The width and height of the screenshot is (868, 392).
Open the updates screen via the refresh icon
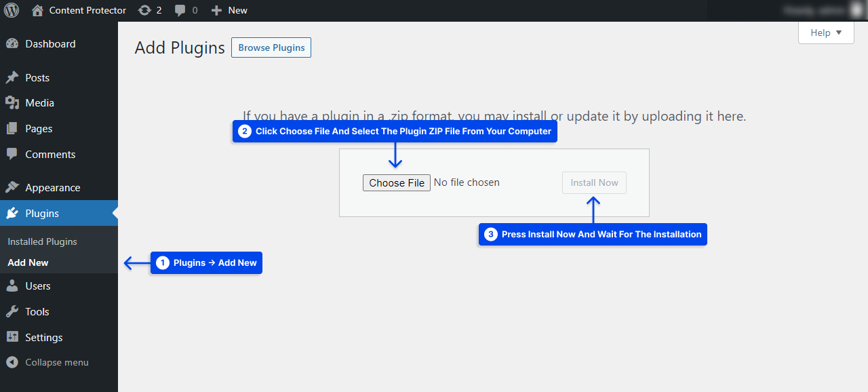(144, 10)
